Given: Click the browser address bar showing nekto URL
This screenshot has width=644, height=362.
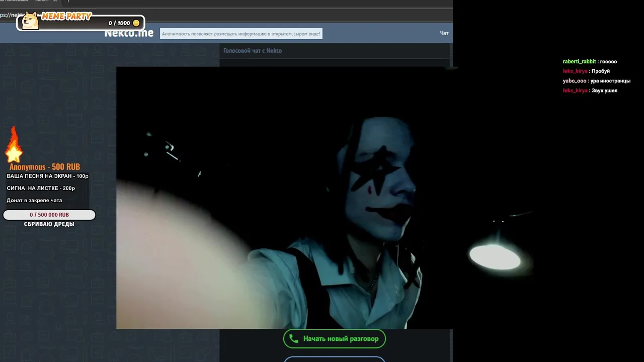Looking at the screenshot, I should 226,15.
